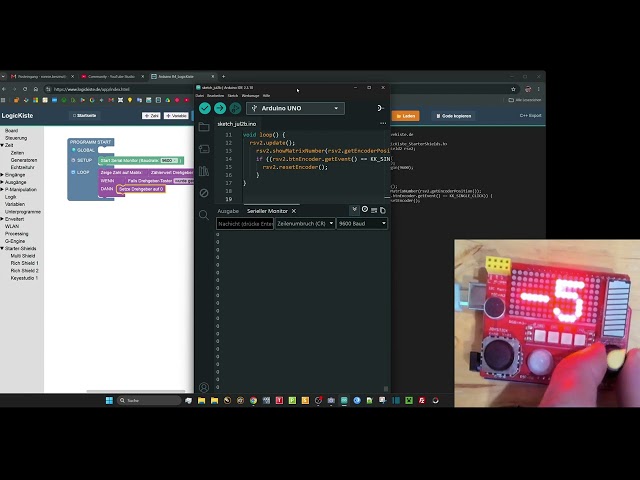This screenshot has height=480, width=640.
Task: Start the debugger in Arduino IDE toolbar
Action: (x=235, y=108)
